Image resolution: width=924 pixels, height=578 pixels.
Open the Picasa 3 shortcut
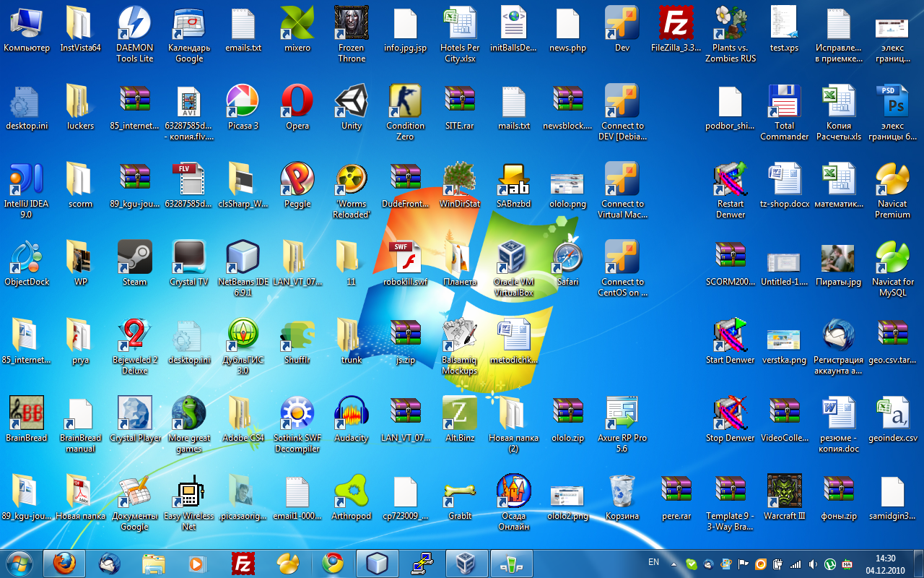coord(243,102)
